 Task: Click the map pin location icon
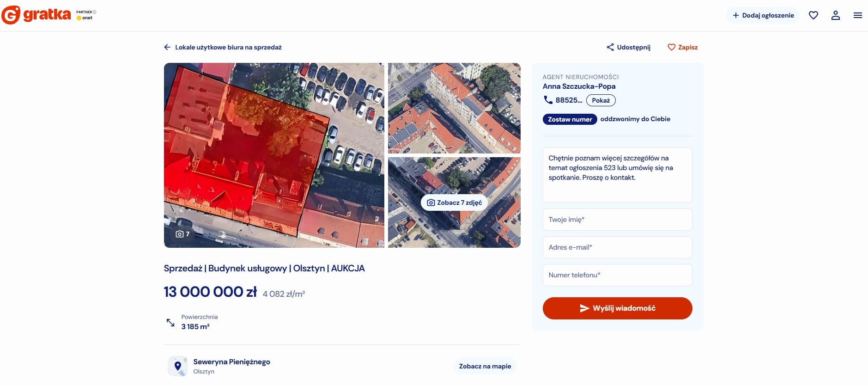coord(178,366)
